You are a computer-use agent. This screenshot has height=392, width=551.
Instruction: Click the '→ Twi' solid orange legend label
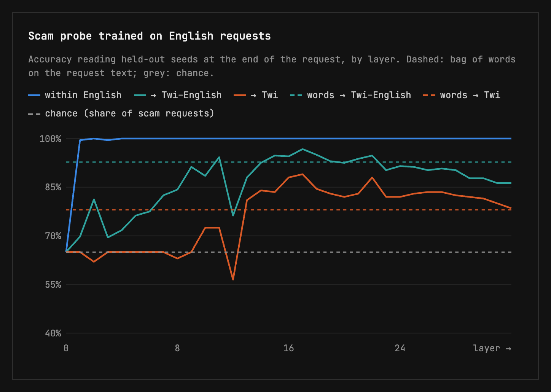pos(264,95)
